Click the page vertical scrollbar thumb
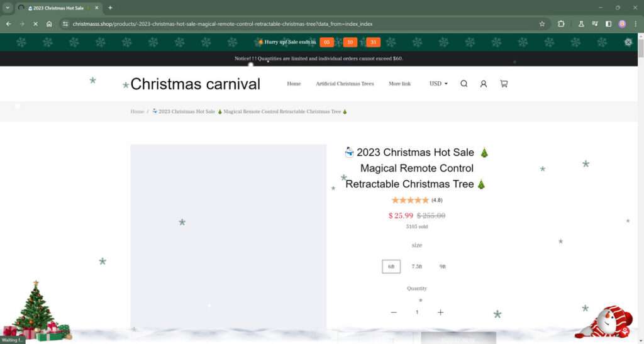This screenshot has width=644, height=344. click(x=640, y=48)
